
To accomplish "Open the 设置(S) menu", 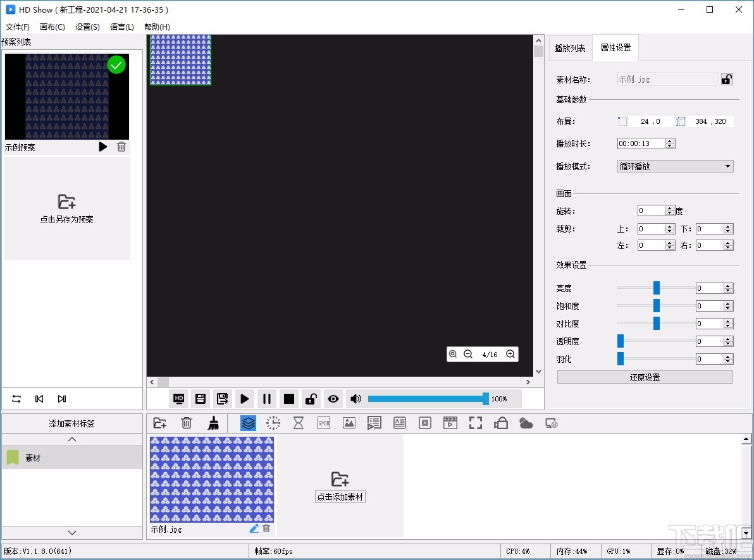I will click(x=87, y=27).
